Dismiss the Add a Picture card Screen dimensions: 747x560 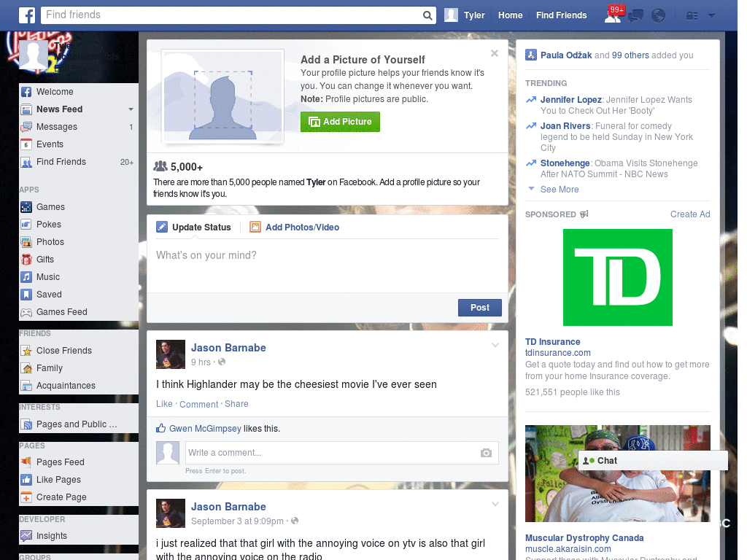click(x=495, y=53)
